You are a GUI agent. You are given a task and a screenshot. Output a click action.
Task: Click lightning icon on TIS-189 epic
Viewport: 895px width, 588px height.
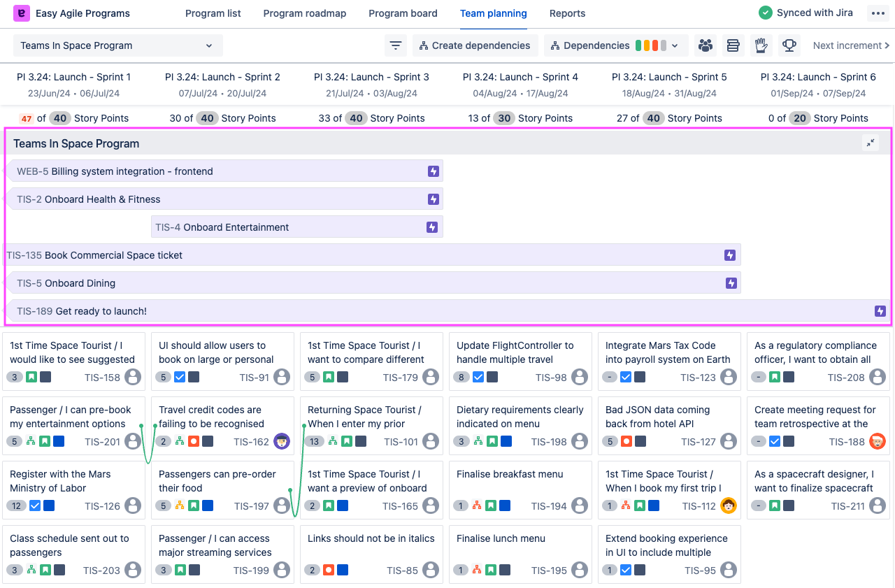coord(880,311)
